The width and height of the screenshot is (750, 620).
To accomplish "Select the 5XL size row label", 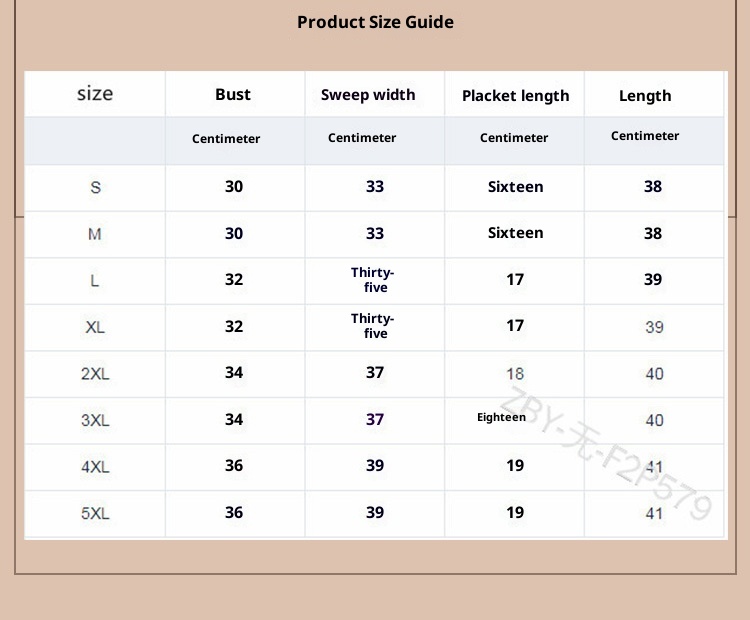I will click(95, 513).
